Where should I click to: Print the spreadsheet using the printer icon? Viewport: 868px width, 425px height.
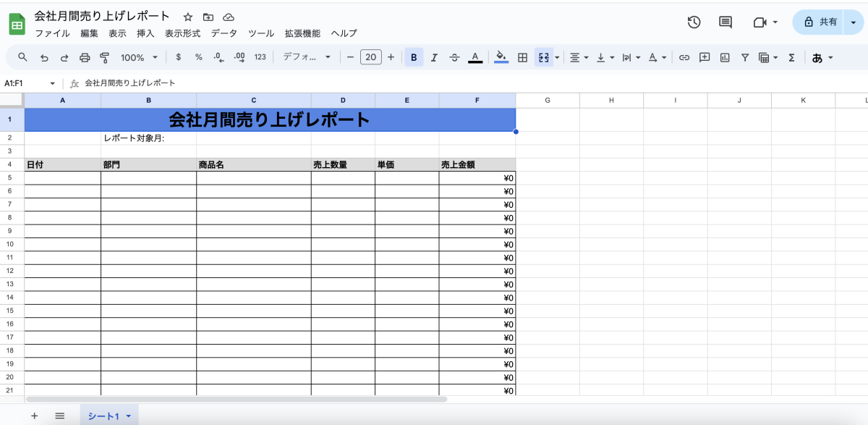point(85,57)
